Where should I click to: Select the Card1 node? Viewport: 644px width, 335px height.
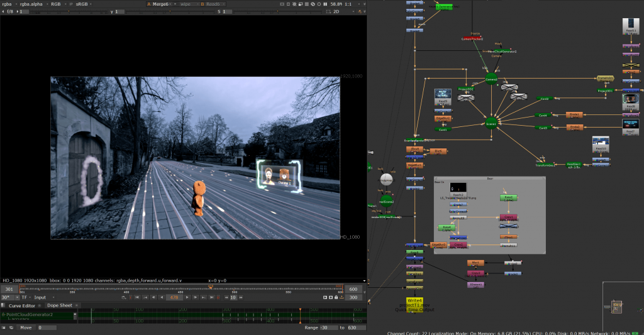coord(443,129)
